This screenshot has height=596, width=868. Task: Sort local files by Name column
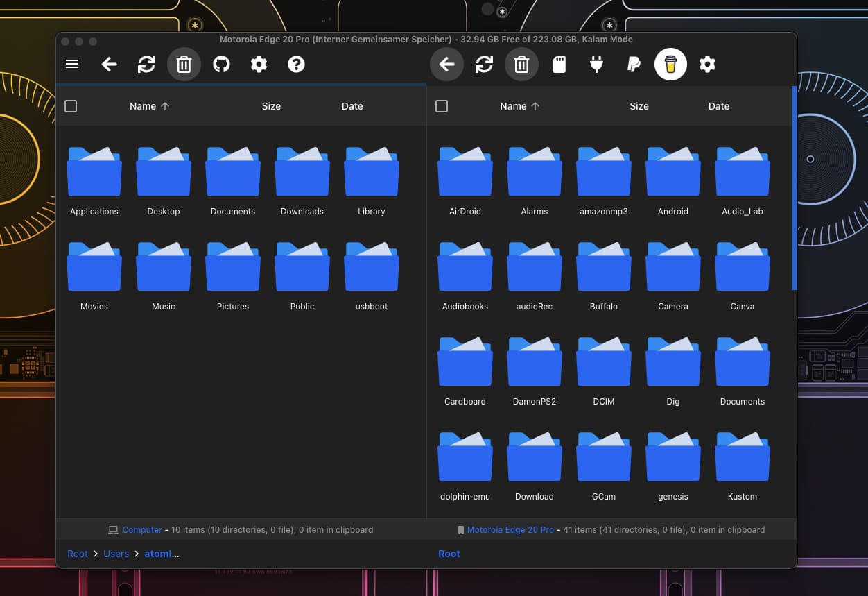click(143, 106)
